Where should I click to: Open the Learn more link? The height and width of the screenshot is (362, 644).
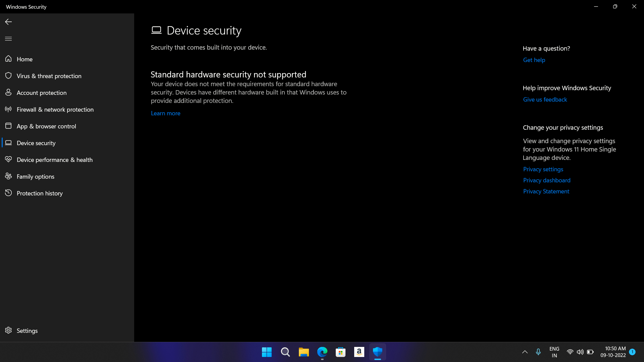[x=165, y=113]
